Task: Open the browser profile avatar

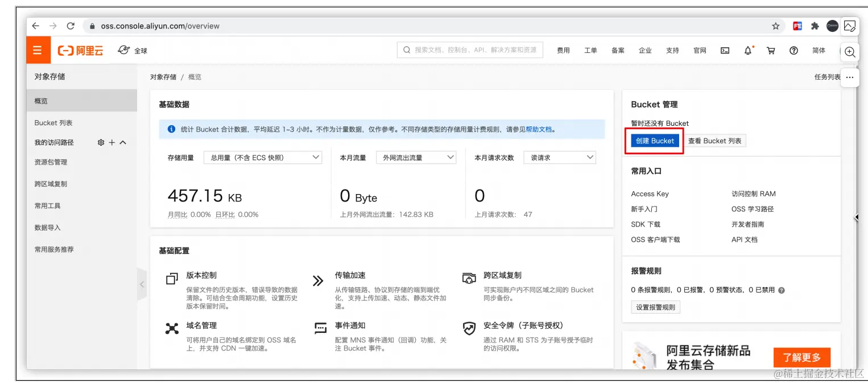Action: [x=832, y=26]
